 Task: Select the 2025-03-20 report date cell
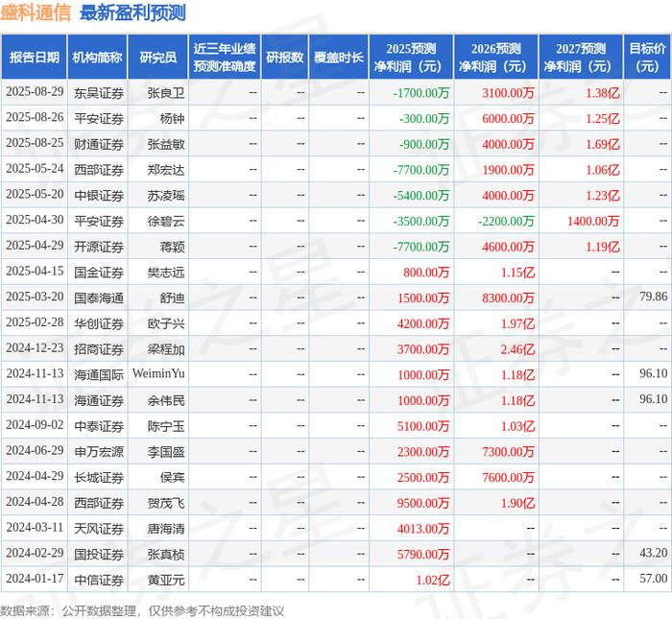click(35, 297)
